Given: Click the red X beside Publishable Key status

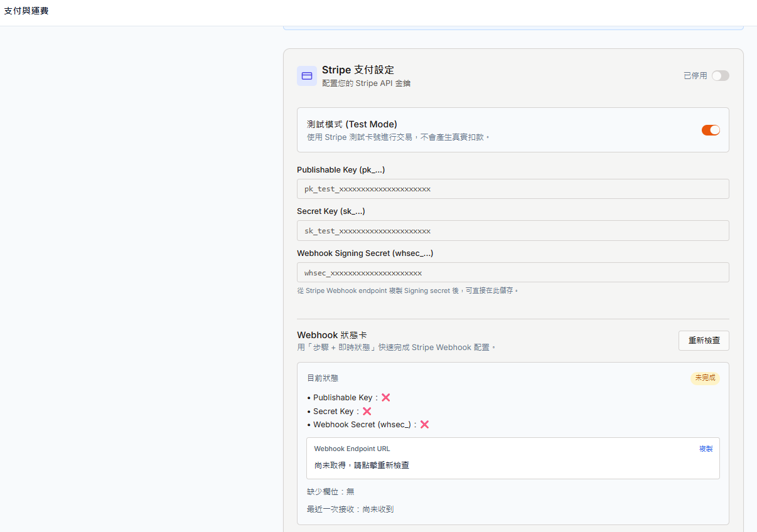Looking at the screenshot, I should [385, 398].
